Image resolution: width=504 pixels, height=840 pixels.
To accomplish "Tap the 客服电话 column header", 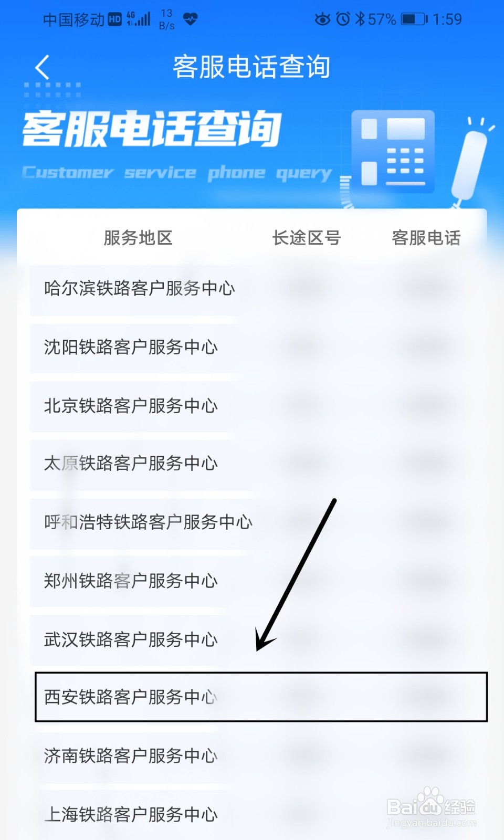I will [x=426, y=238].
